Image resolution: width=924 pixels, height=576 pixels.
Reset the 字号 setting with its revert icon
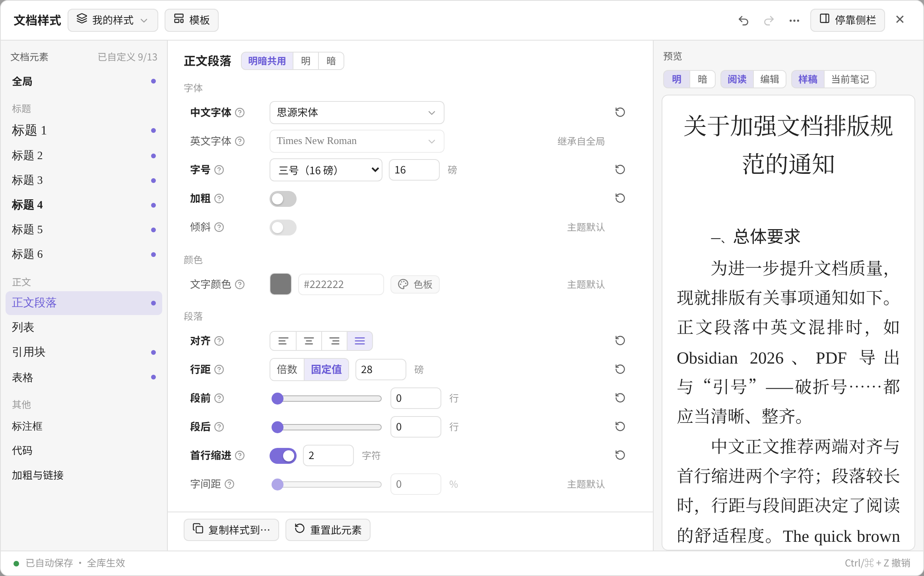[x=620, y=170]
